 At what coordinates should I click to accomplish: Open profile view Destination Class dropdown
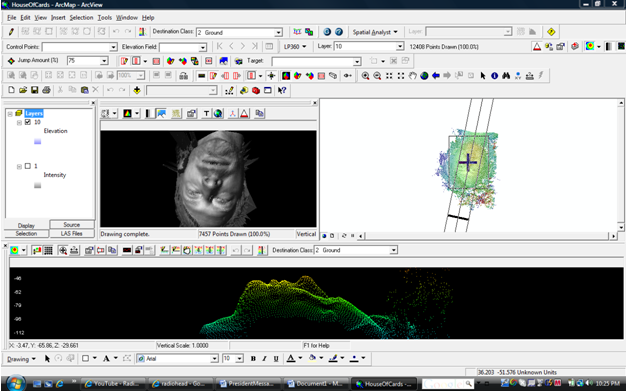(393, 250)
